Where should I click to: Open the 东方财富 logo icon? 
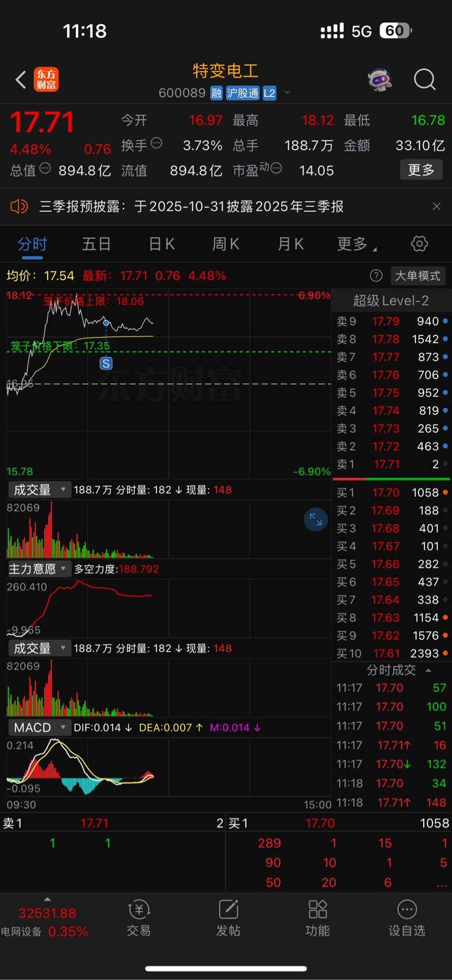coord(46,79)
